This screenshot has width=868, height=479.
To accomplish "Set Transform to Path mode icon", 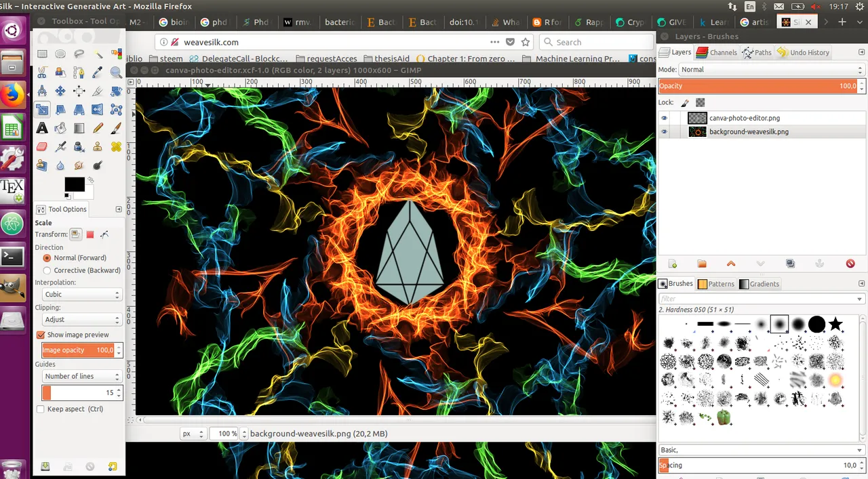I will coord(104,234).
